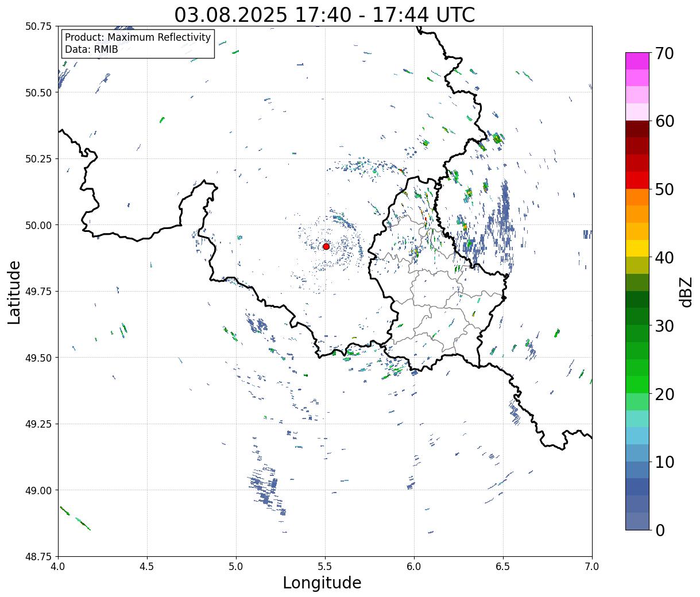
Task: Click latitude tick label 48.75
Action: point(38,557)
